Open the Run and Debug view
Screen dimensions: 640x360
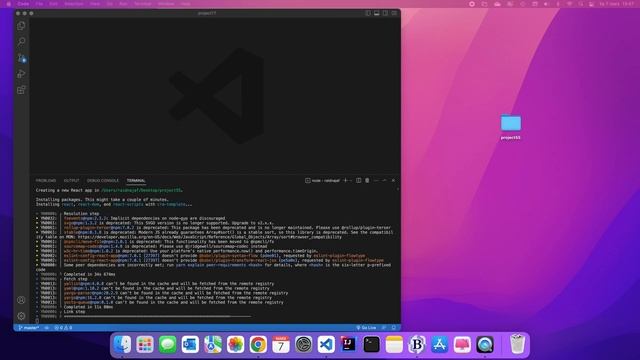pos(21,74)
